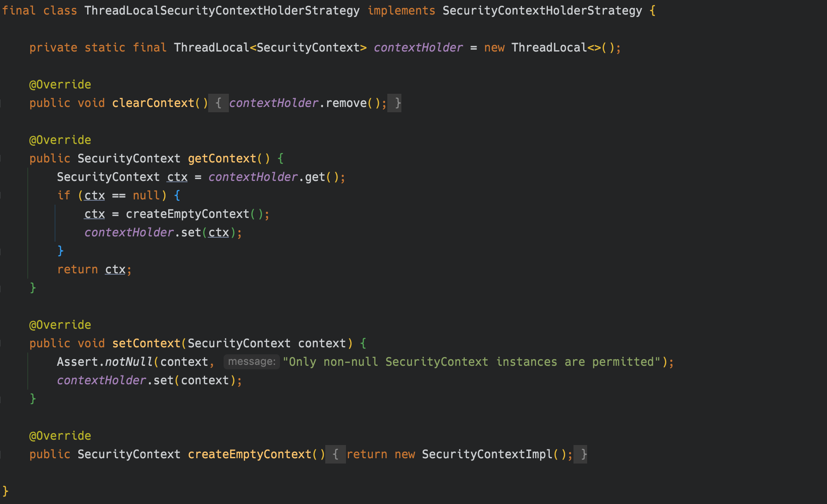
Task: Click the 'void' return type of clearContext
Action: (91, 103)
